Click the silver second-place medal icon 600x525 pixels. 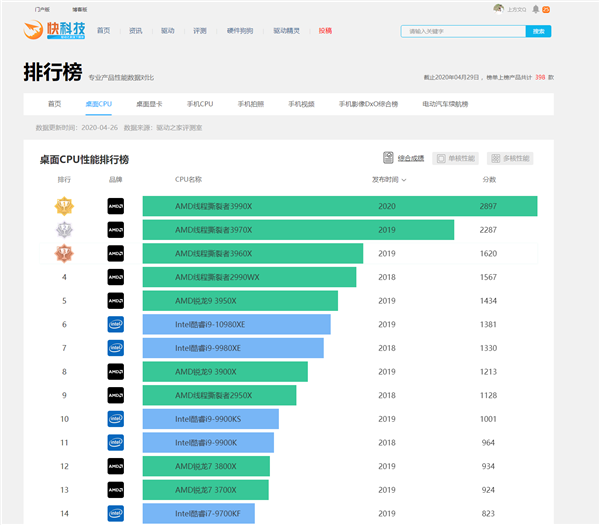64,230
